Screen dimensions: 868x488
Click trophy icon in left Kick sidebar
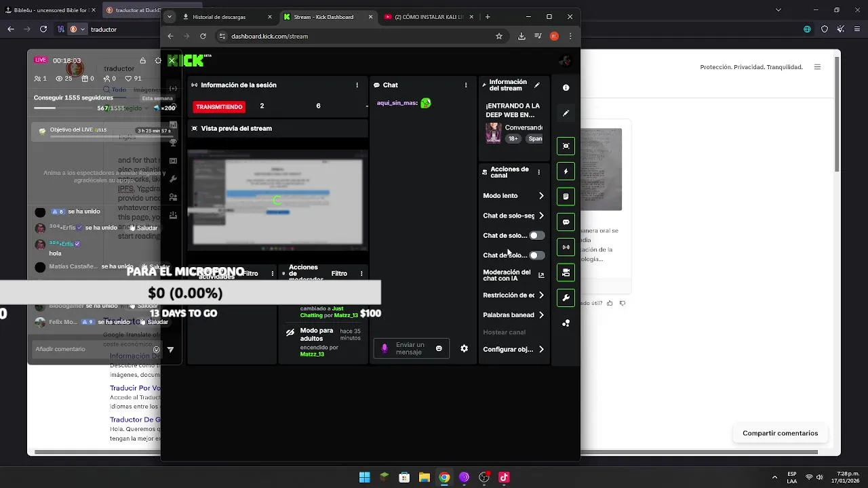point(173,142)
